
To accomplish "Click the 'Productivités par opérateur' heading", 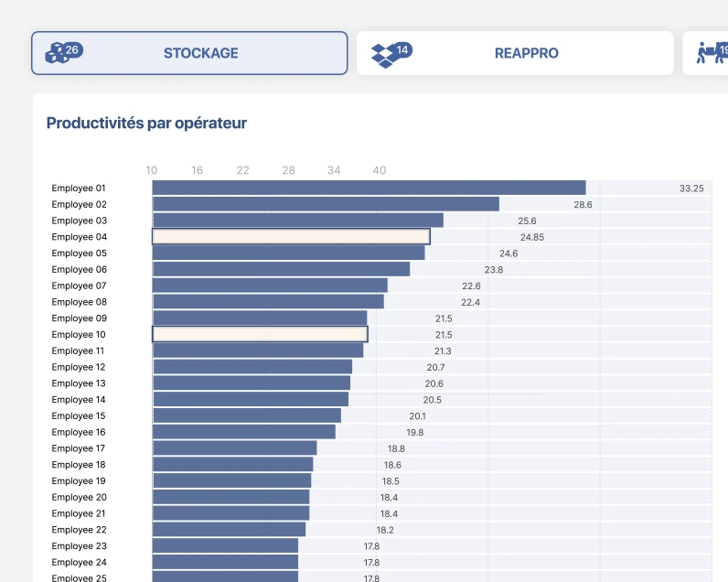I will (x=146, y=124).
